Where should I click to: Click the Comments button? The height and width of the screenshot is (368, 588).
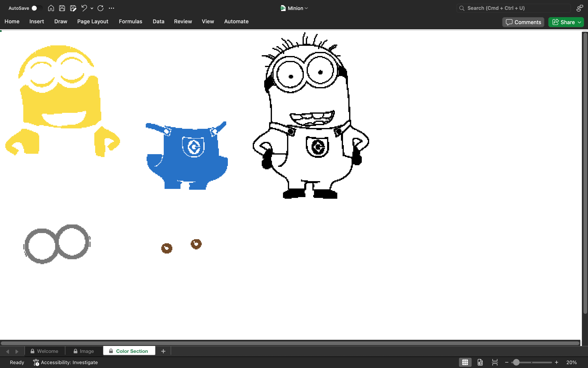[x=523, y=22]
